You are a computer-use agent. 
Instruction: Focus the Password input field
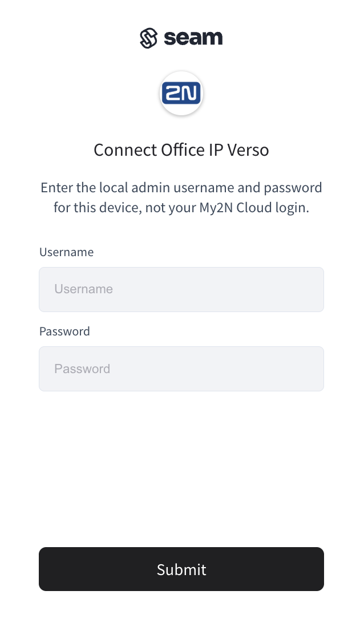point(181,369)
